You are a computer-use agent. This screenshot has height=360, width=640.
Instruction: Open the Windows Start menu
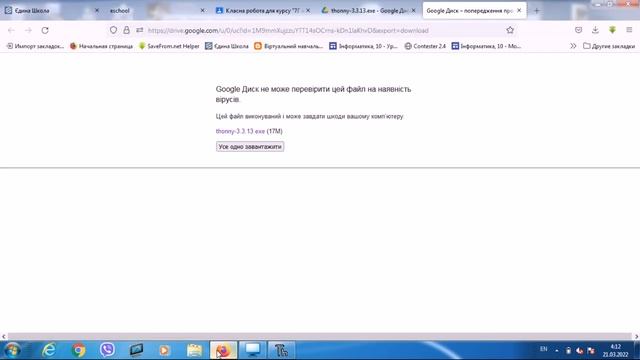pos(12,350)
